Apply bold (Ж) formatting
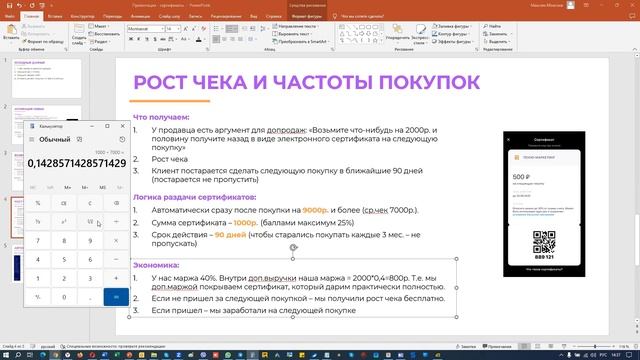Image resolution: width=640 pixels, height=360 pixels. [x=131, y=39]
